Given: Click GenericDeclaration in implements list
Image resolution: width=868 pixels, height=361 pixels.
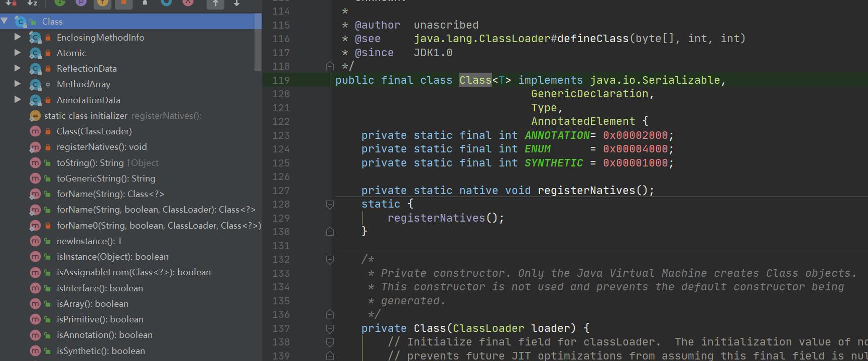Looking at the screenshot, I should coord(590,94).
